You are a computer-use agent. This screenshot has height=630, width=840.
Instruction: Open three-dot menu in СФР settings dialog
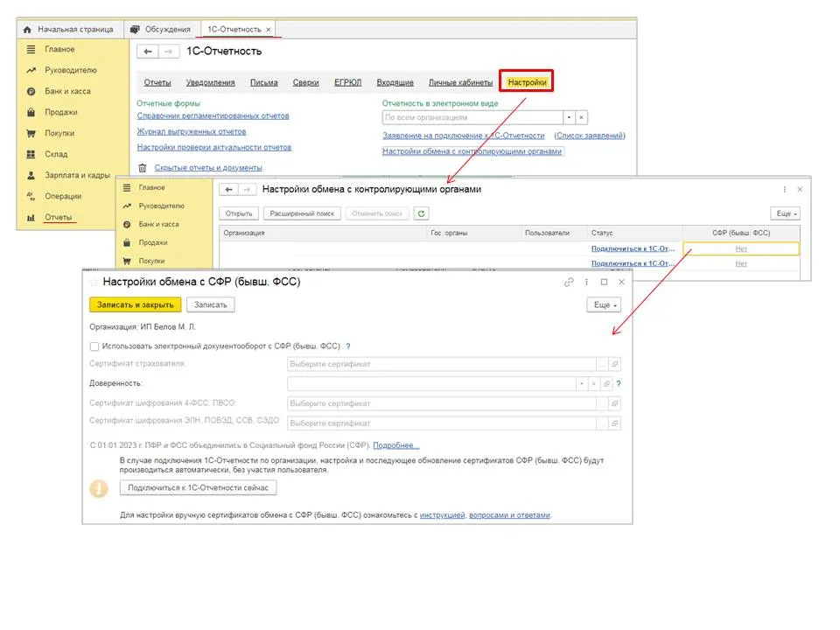pyautogui.click(x=586, y=282)
